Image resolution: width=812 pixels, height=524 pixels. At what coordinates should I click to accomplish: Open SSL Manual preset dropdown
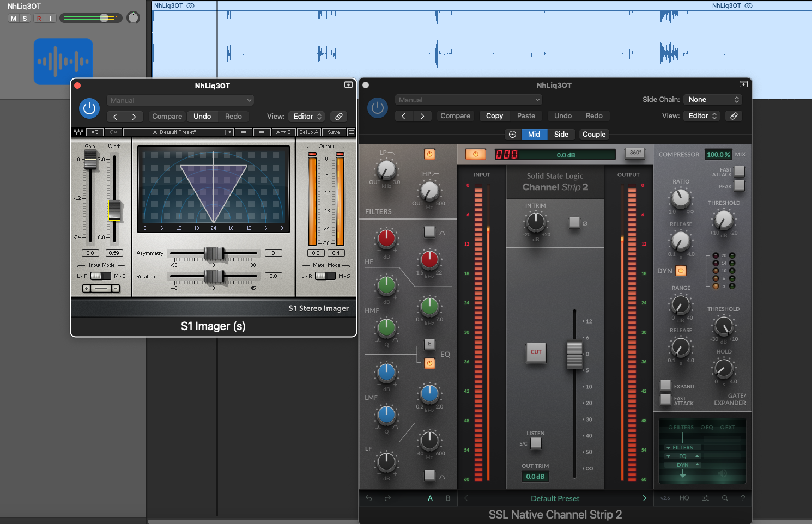(469, 100)
